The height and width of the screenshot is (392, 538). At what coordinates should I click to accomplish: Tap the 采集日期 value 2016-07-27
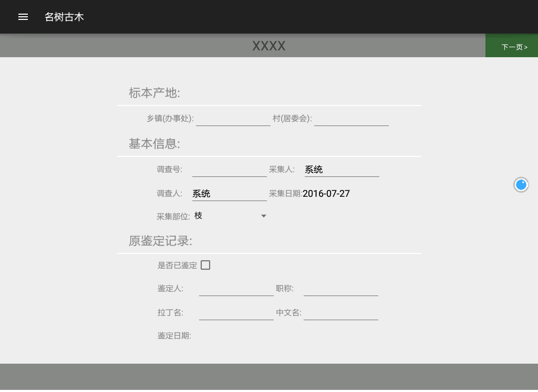tap(326, 193)
